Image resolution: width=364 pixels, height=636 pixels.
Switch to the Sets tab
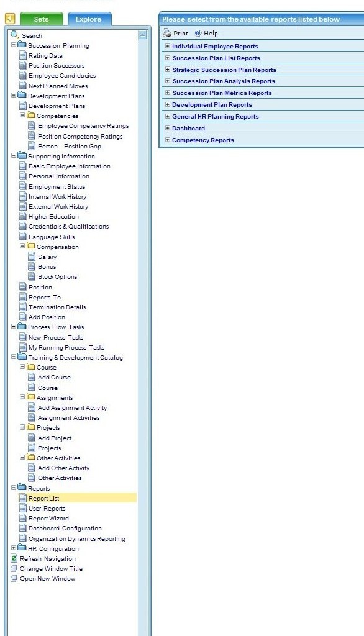point(42,19)
